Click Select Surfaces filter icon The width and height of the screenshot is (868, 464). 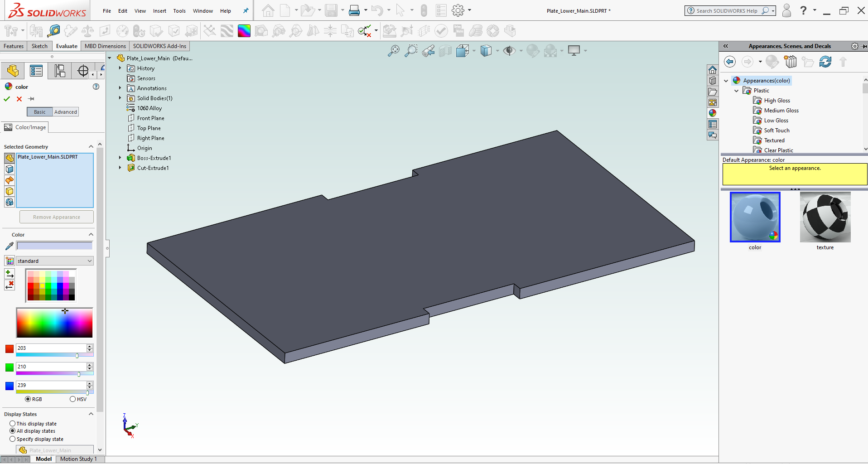tap(10, 180)
